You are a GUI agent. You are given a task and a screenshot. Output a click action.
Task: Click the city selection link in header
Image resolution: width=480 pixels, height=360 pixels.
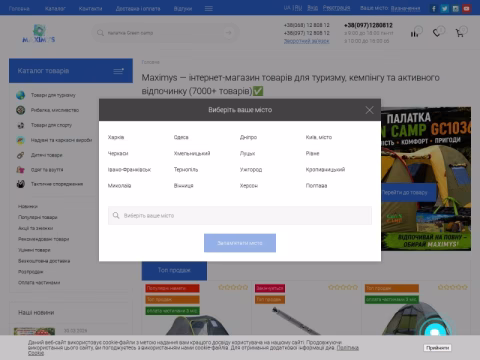coord(405,8)
